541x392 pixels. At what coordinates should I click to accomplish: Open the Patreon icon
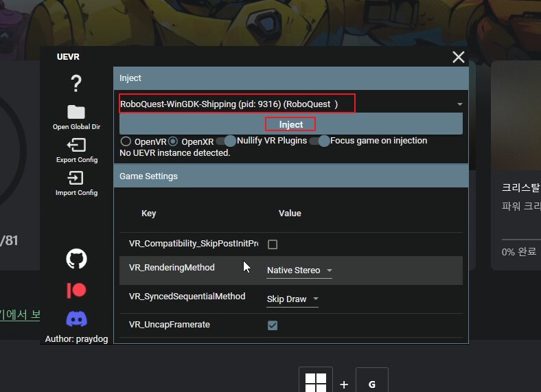tap(76, 290)
